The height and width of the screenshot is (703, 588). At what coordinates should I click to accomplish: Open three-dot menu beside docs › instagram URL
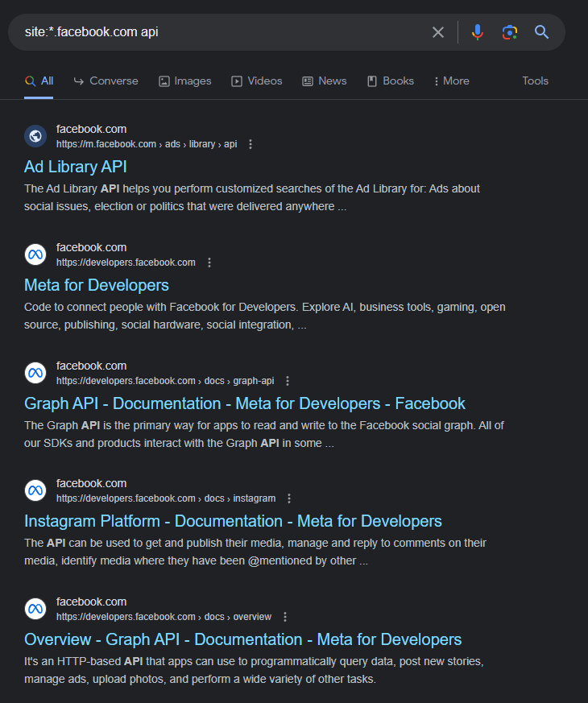[x=289, y=498]
